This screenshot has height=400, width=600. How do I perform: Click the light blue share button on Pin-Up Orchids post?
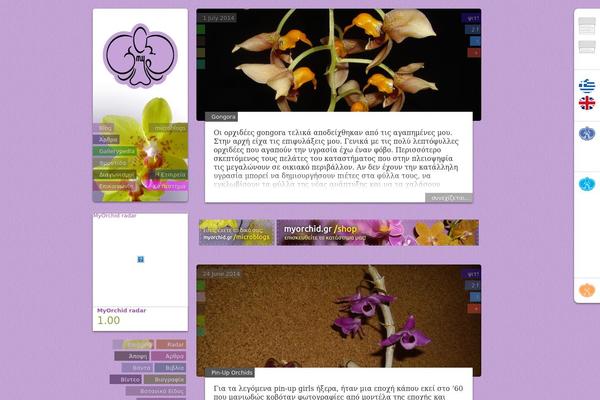coord(475,297)
